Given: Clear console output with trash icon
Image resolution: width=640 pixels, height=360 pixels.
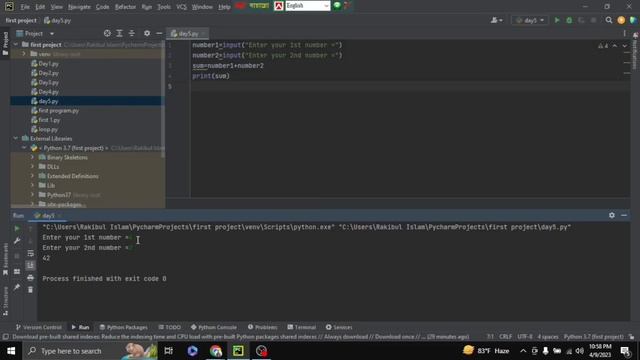Looking at the screenshot, I should [30, 289].
